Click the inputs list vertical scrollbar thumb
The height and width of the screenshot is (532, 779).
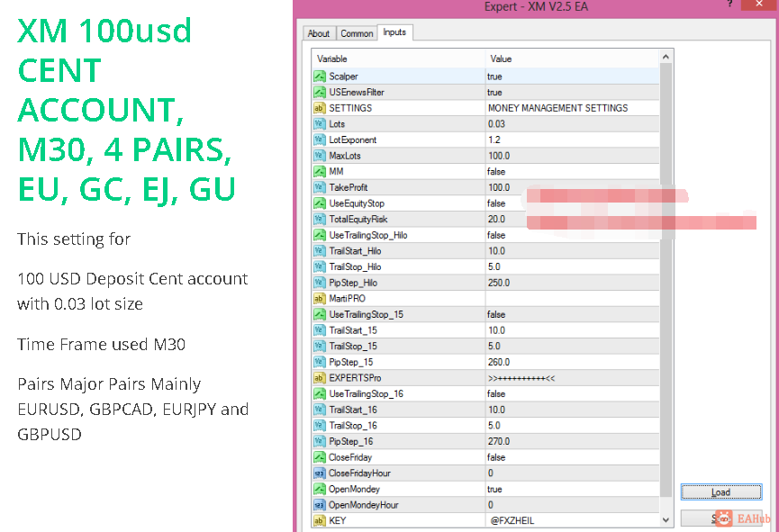[x=666, y=280]
